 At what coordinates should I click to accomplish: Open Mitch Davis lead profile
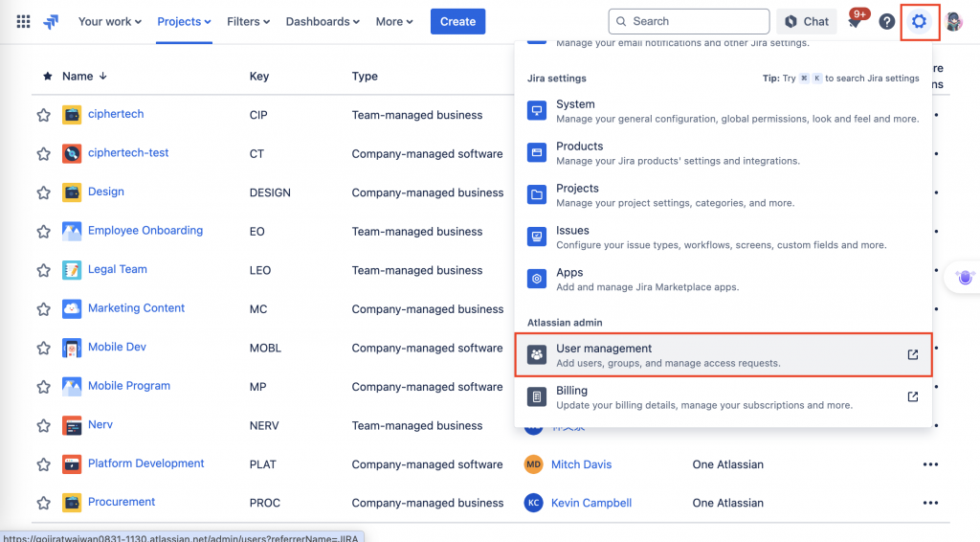coord(581,464)
